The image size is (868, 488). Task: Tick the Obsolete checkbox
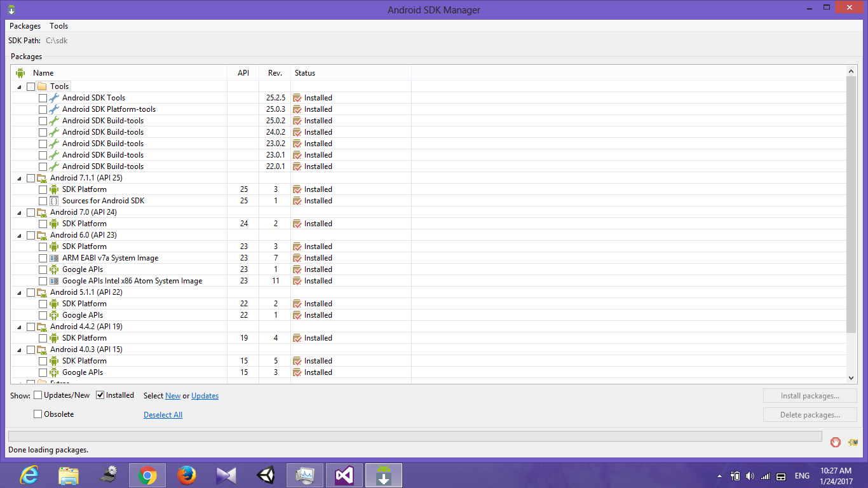[x=38, y=414]
